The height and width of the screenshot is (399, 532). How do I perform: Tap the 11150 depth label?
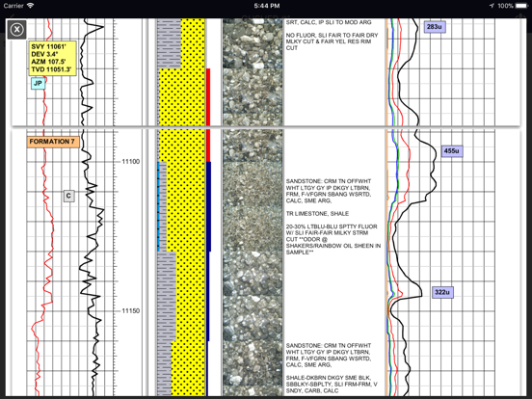coord(131,310)
